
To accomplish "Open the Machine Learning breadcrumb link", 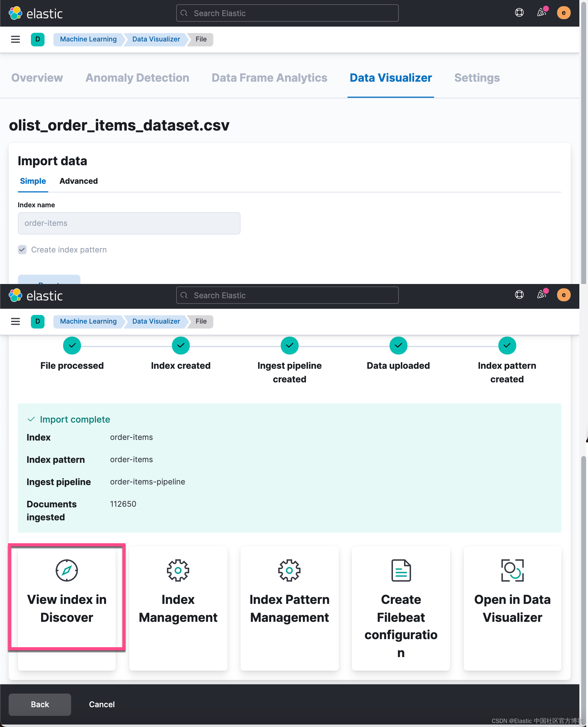I will coord(88,39).
